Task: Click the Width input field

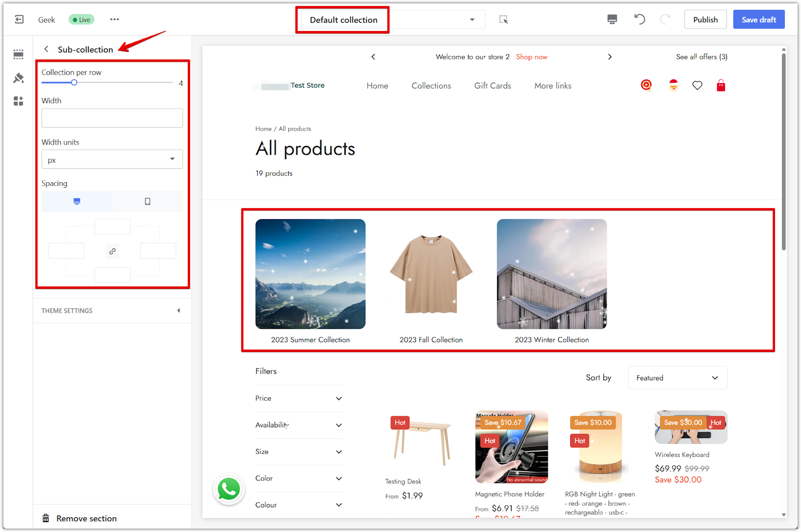Action: click(112, 118)
